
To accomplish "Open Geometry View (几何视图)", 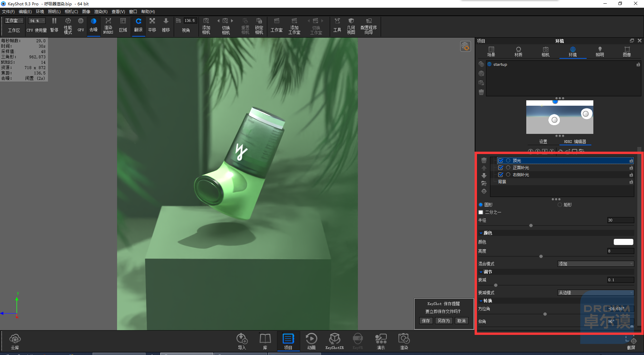I will click(x=351, y=26).
